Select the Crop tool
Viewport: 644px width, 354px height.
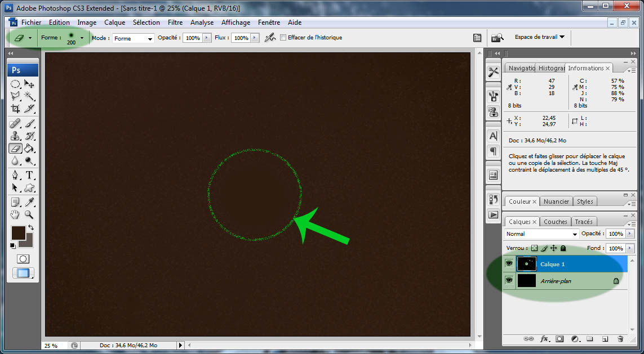coord(16,109)
